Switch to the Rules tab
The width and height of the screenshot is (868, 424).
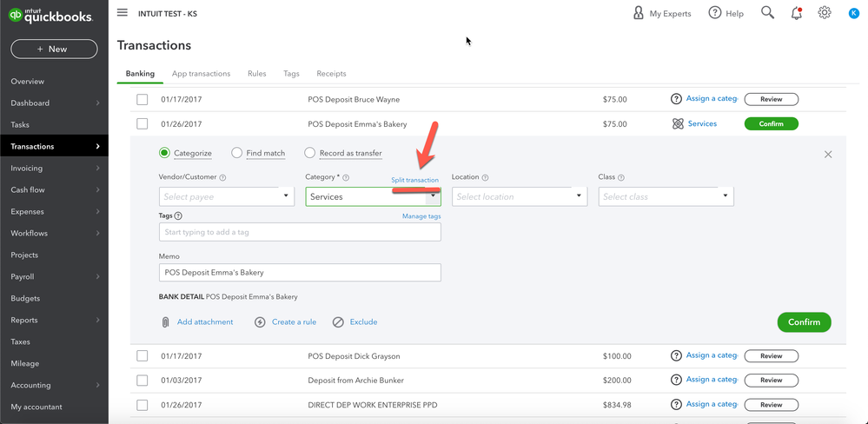[257, 74]
